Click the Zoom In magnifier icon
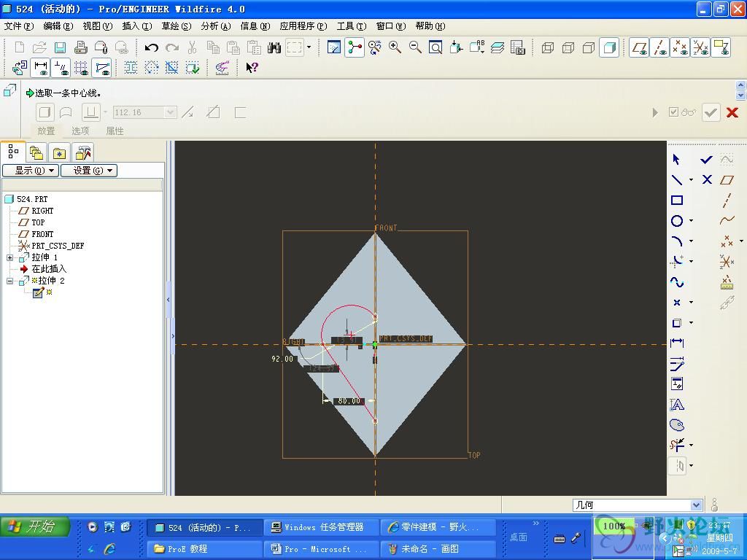747x560 pixels. (x=395, y=47)
